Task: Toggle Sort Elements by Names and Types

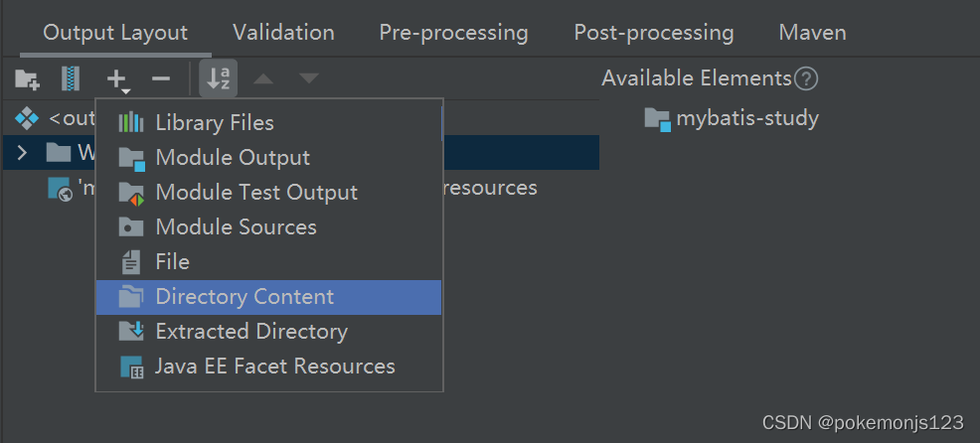Action: [218, 78]
